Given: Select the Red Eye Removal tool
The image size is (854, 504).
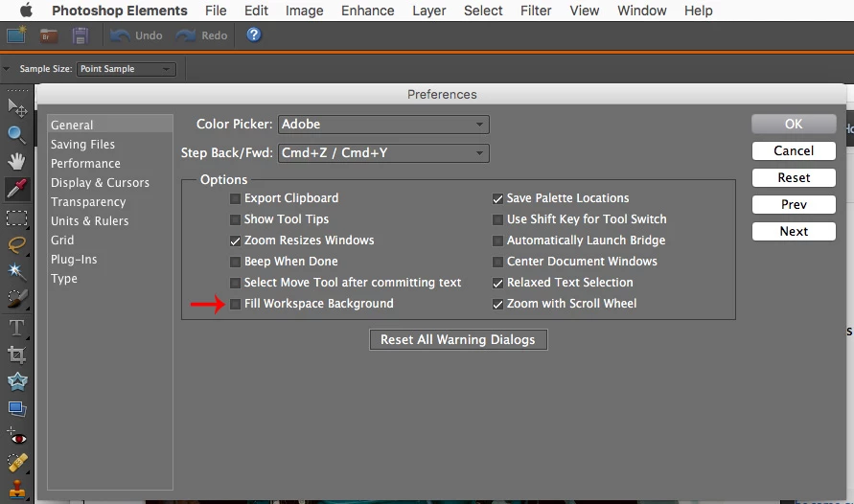Looking at the screenshot, I should point(16,437).
